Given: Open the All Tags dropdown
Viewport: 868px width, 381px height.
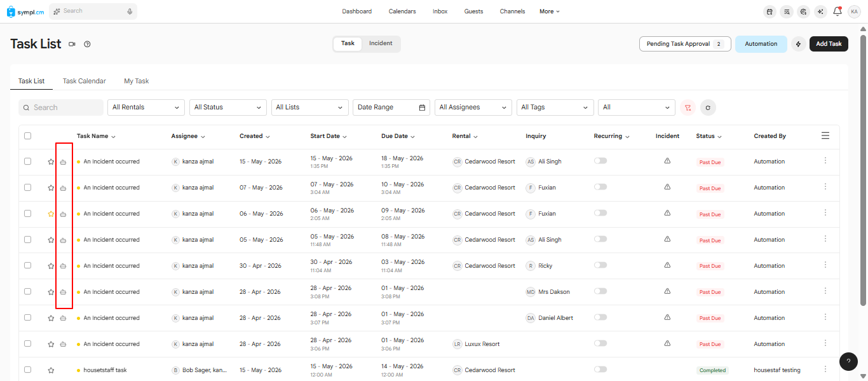Looking at the screenshot, I should (555, 107).
